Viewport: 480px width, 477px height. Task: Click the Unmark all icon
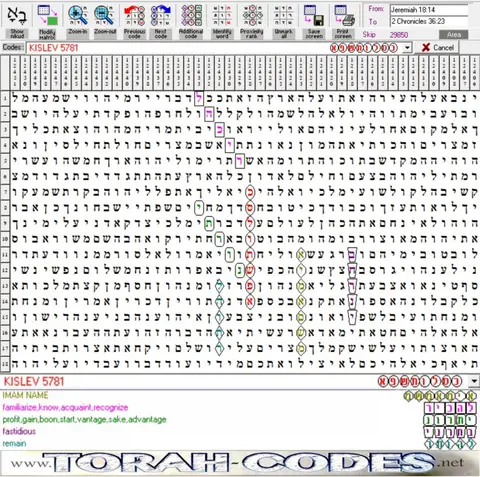coord(283,15)
